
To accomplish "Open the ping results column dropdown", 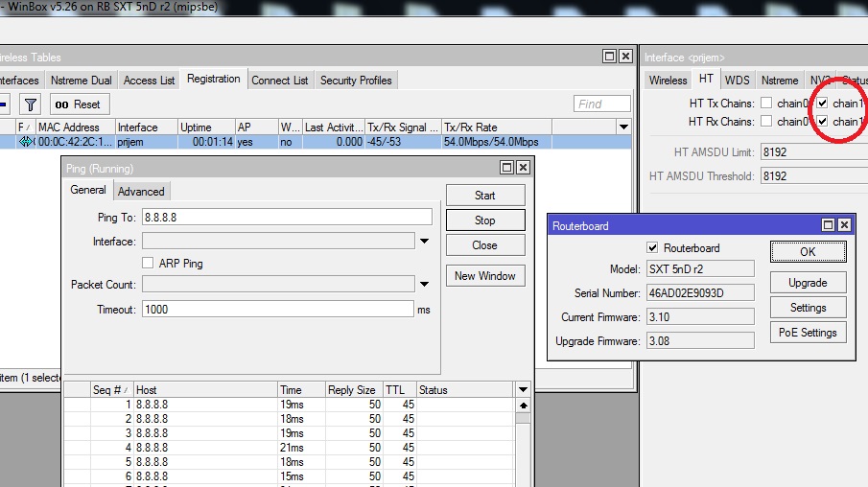I will [x=523, y=389].
